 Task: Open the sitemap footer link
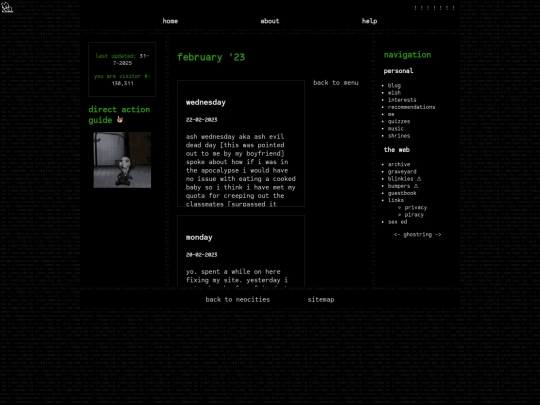click(321, 300)
